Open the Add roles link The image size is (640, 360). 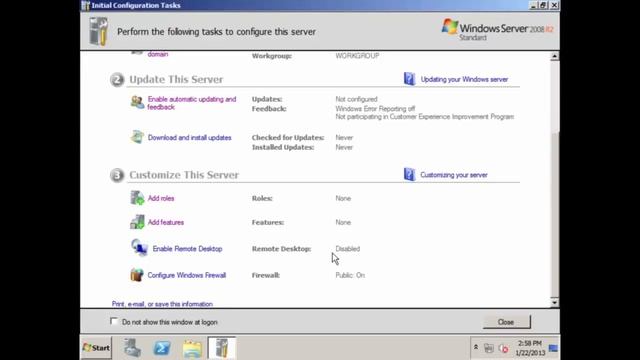pyautogui.click(x=161, y=198)
